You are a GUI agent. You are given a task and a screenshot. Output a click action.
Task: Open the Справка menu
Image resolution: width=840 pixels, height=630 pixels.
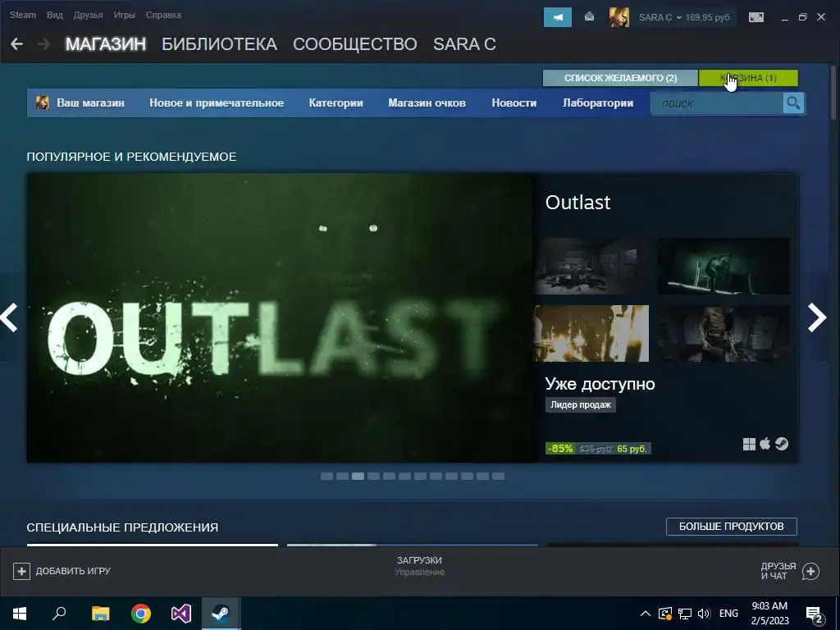coord(163,15)
